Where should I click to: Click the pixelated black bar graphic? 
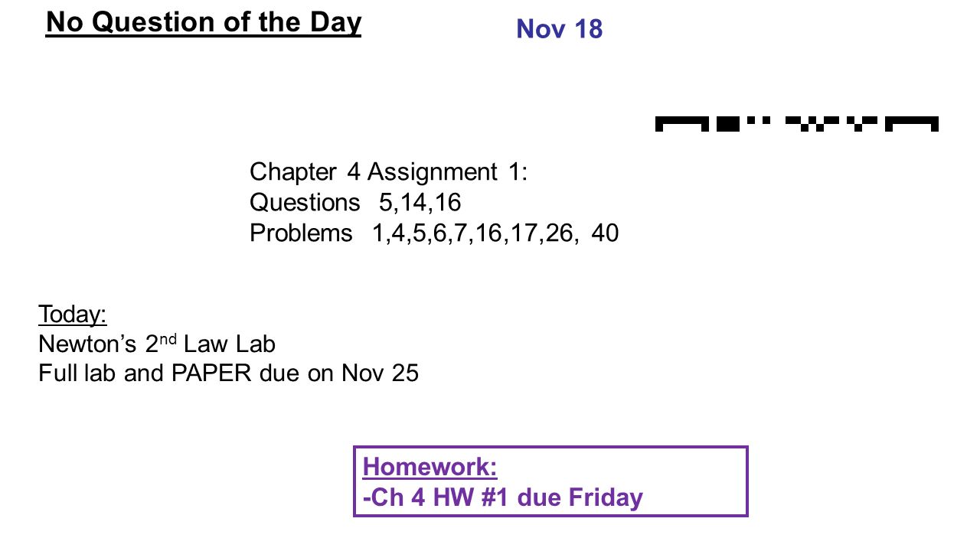point(797,124)
